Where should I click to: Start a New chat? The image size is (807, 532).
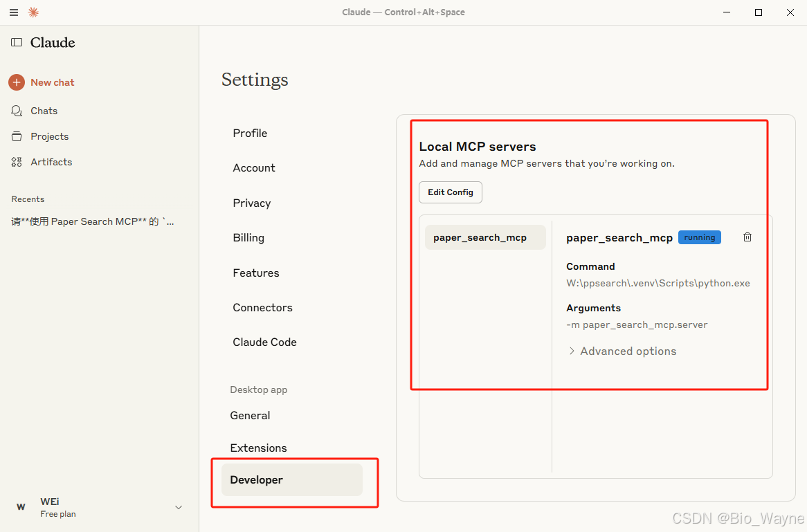pyautogui.click(x=53, y=82)
